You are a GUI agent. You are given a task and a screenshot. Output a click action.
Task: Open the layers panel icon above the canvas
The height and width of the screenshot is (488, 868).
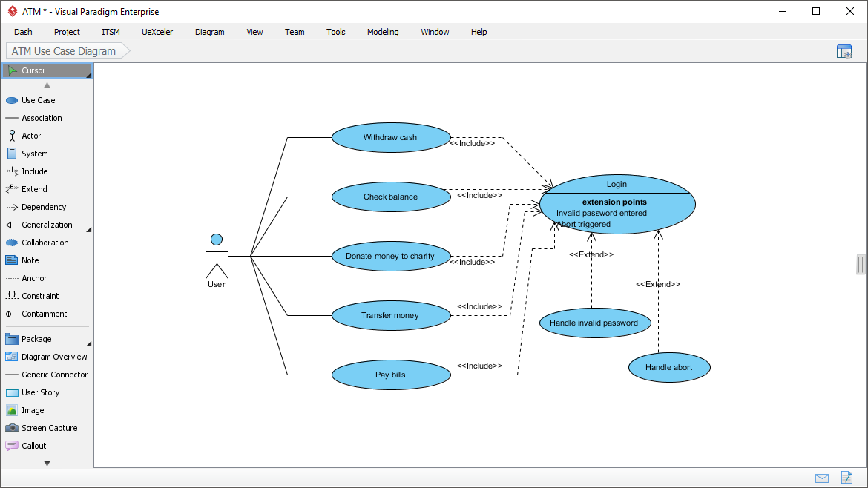click(844, 51)
